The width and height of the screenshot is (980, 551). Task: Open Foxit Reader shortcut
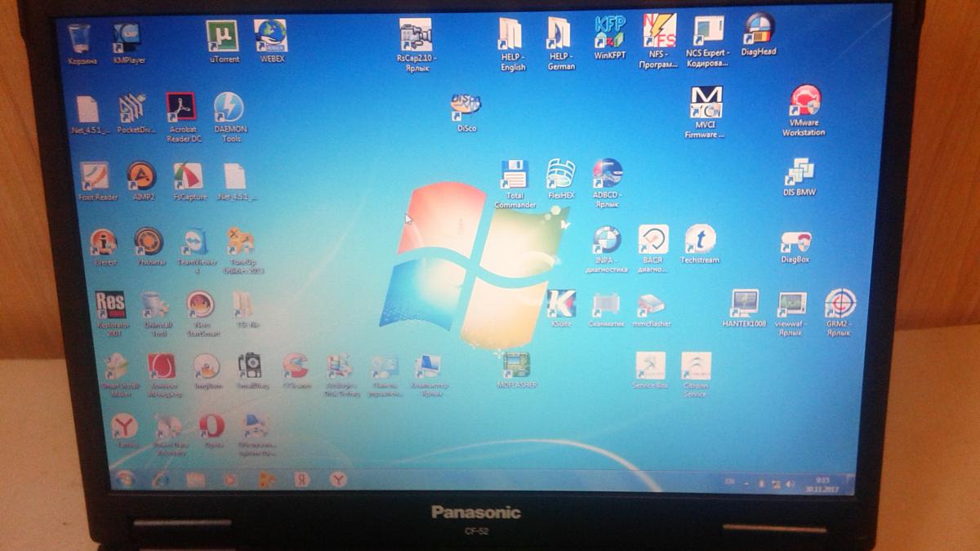click(96, 177)
